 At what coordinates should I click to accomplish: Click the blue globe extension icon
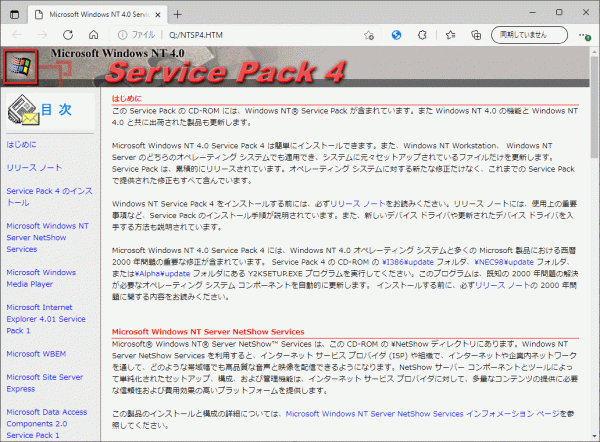[x=396, y=35]
